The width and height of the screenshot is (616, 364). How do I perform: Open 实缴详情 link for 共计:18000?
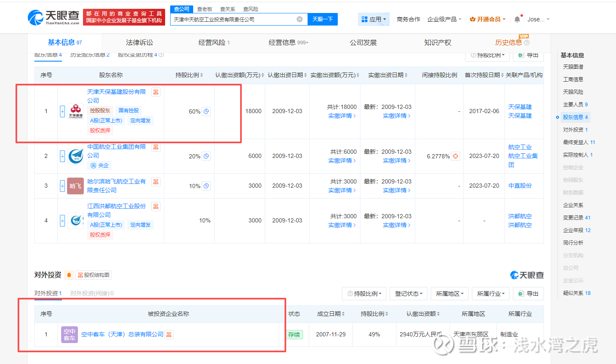(x=342, y=116)
